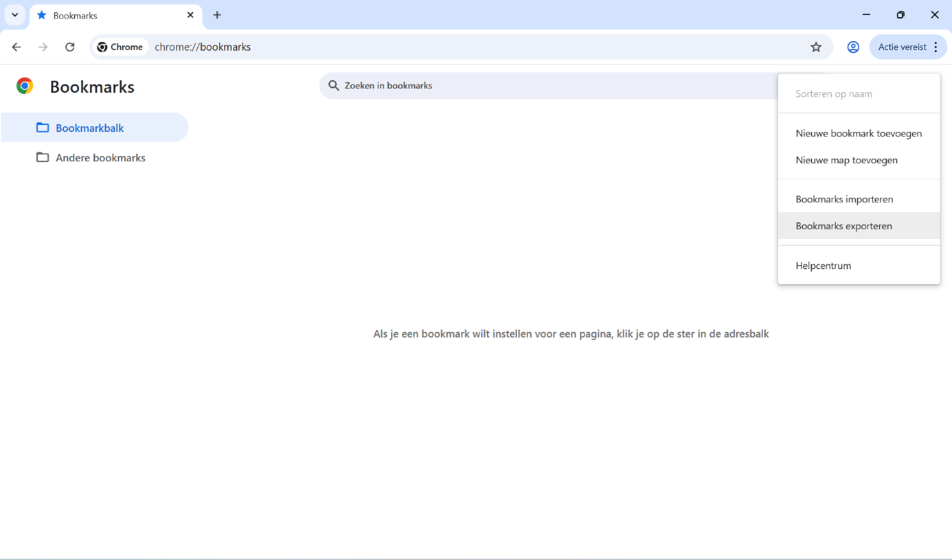Viewport: 952px width, 560px height.
Task: Click the forward navigation arrow
Action: click(x=43, y=47)
